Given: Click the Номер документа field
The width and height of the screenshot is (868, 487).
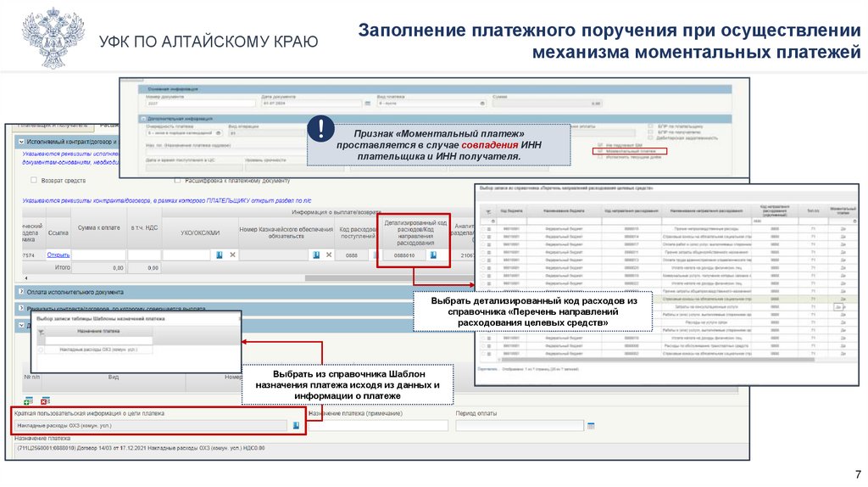Looking at the screenshot, I should pyautogui.click(x=201, y=104).
